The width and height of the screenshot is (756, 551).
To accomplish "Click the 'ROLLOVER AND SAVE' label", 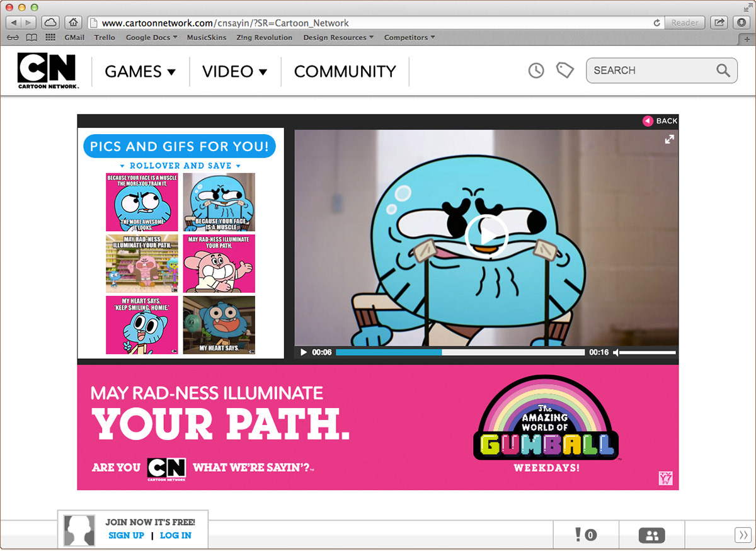I will click(x=181, y=166).
